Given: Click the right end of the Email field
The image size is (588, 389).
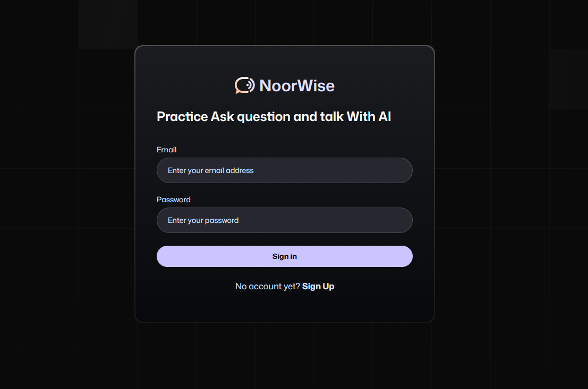Looking at the screenshot, I should [401, 170].
